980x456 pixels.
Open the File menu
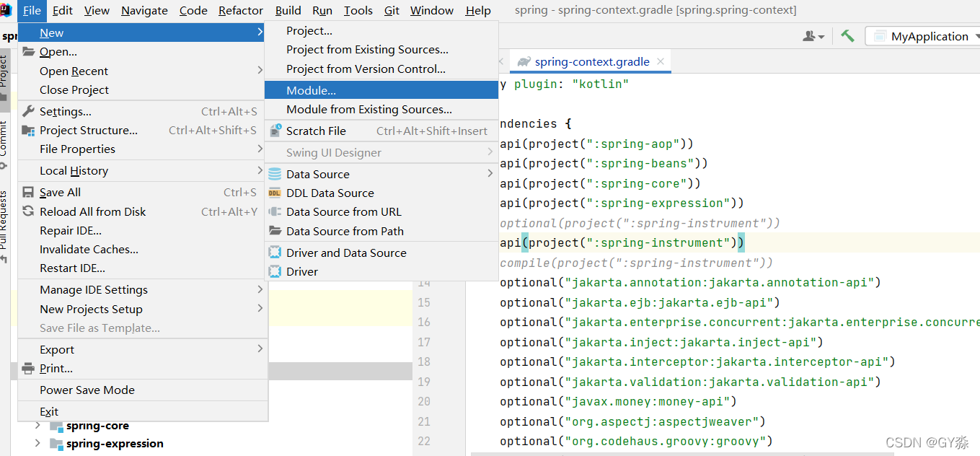[32, 10]
